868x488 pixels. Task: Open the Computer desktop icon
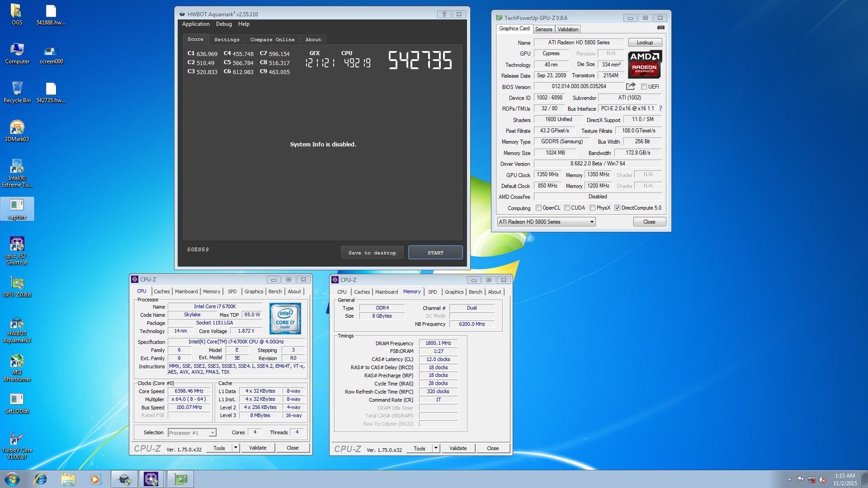(x=17, y=53)
